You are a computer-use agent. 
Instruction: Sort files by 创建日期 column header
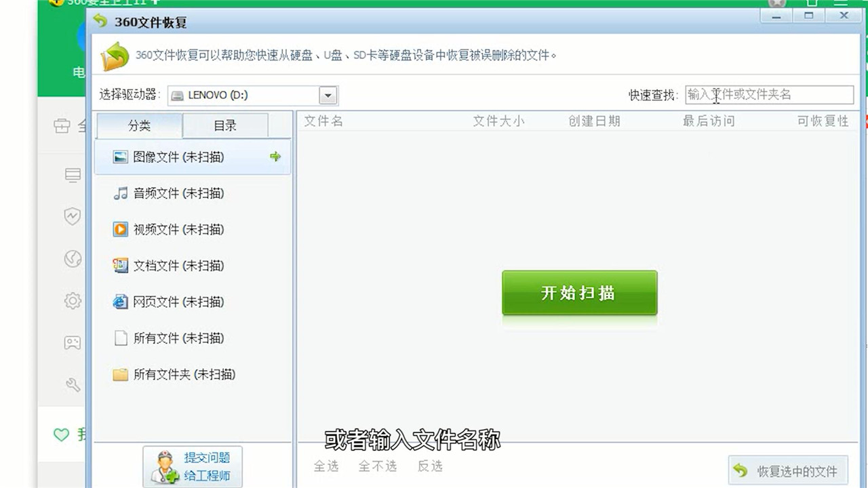click(x=594, y=121)
